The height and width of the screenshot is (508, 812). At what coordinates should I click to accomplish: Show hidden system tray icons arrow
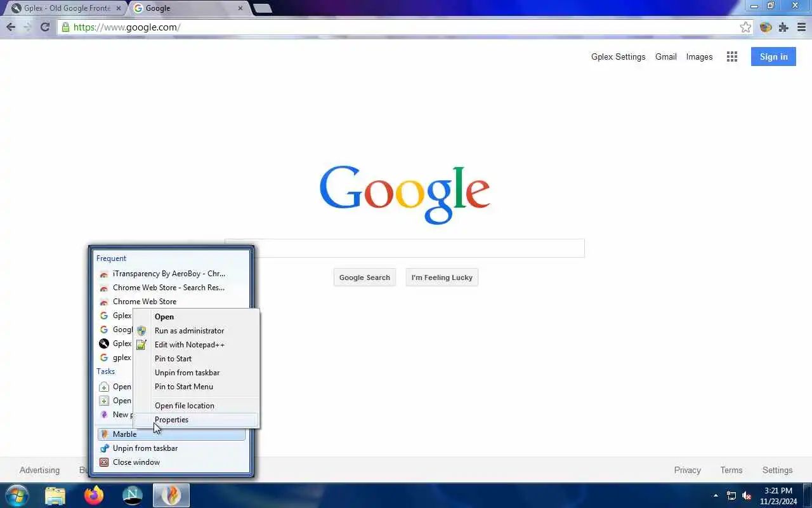716,495
